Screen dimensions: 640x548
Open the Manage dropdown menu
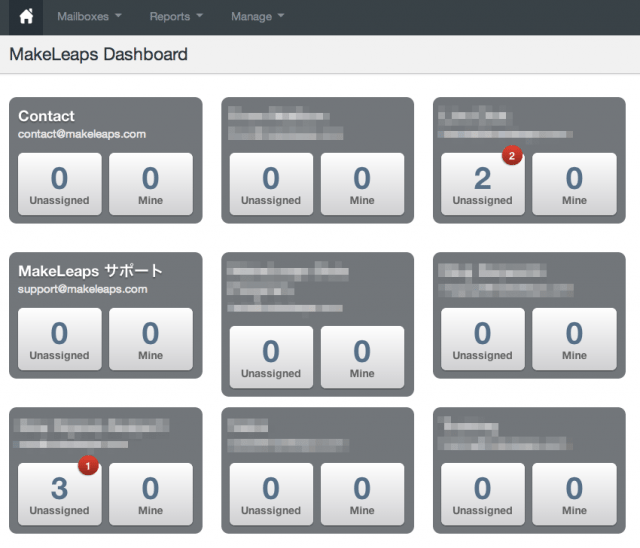(257, 17)
